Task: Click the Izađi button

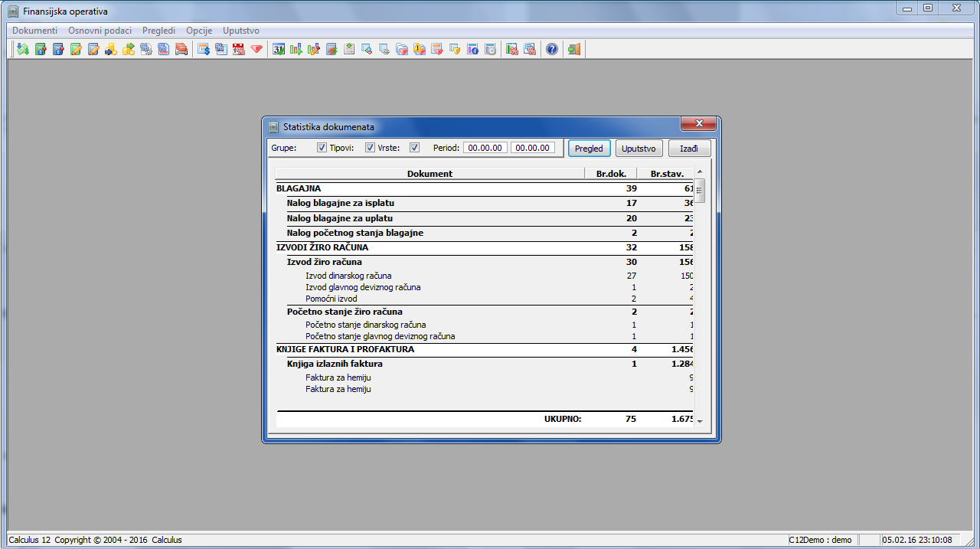Action: (689, 148)
